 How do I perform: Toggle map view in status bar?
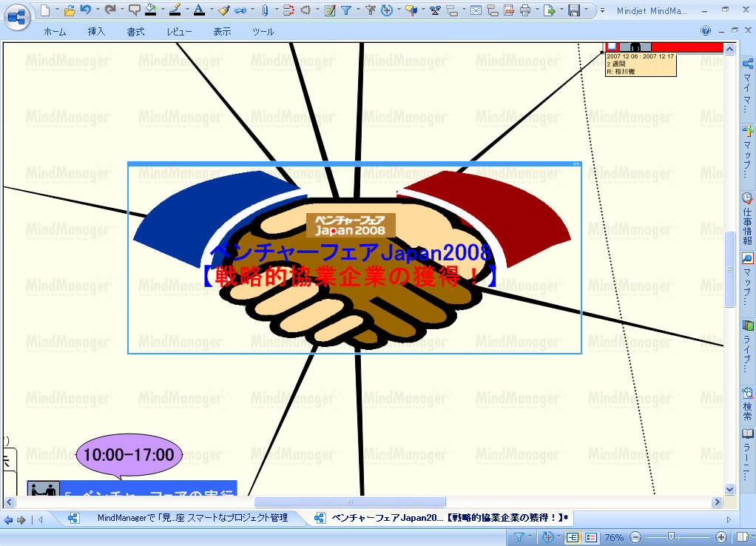click(573, 537)
